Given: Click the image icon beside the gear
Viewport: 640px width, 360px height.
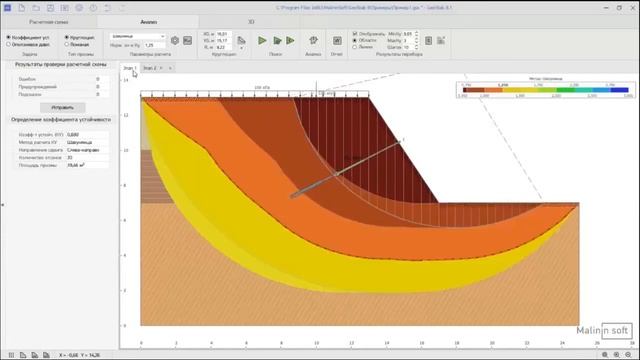Looking at the screenshot, I should [x=187, y=40].
